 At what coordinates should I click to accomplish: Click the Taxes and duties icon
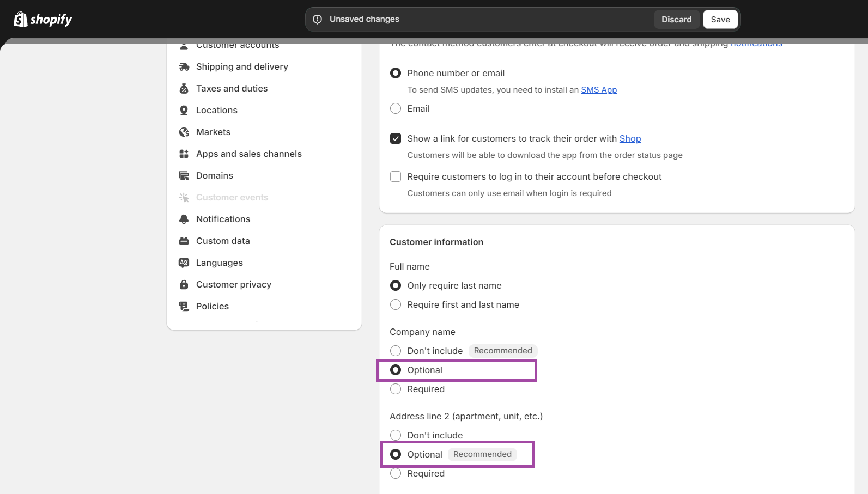pos(184,89)
